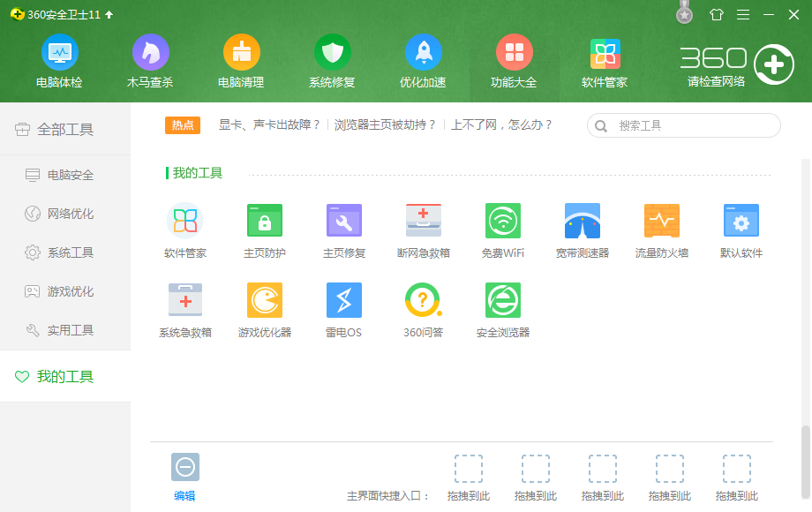This screenshot has height=512, width=812.
Task: Open link 浏览器主页被劫持？
Action: [x=386, y=124]
